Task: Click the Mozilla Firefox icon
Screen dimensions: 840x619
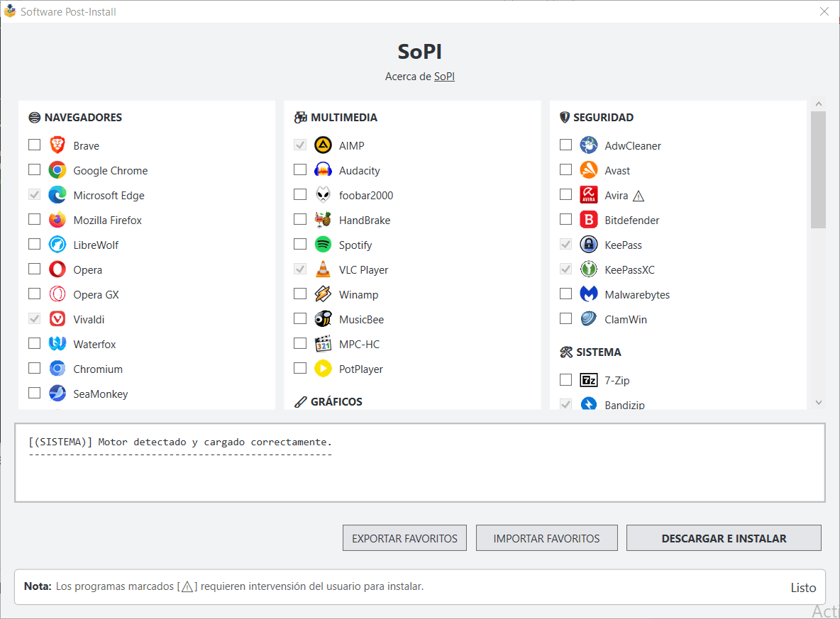Action: (x=57, y=220)
